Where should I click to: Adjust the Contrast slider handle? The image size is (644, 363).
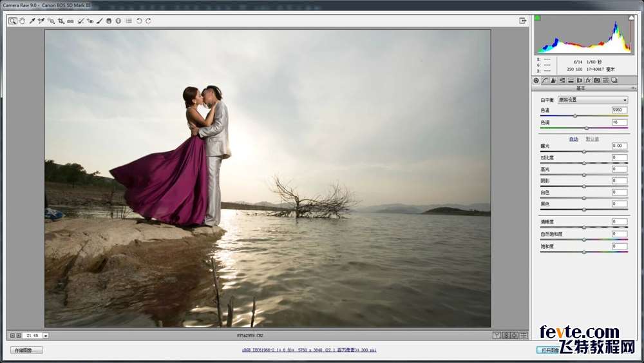point(584,163)
